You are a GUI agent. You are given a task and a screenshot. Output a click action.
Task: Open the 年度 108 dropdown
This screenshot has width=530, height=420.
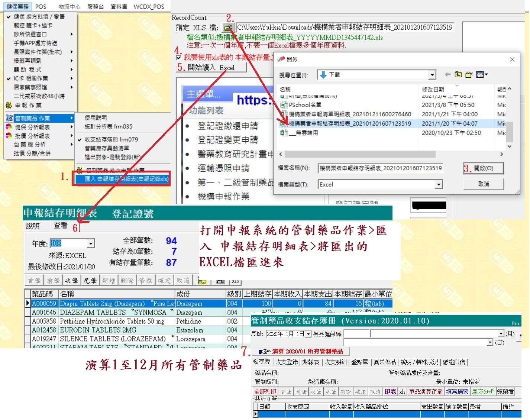pos(91,243)
